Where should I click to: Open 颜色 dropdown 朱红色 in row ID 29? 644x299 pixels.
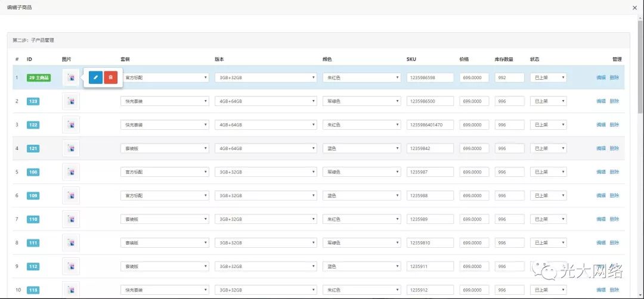point(362,77)
